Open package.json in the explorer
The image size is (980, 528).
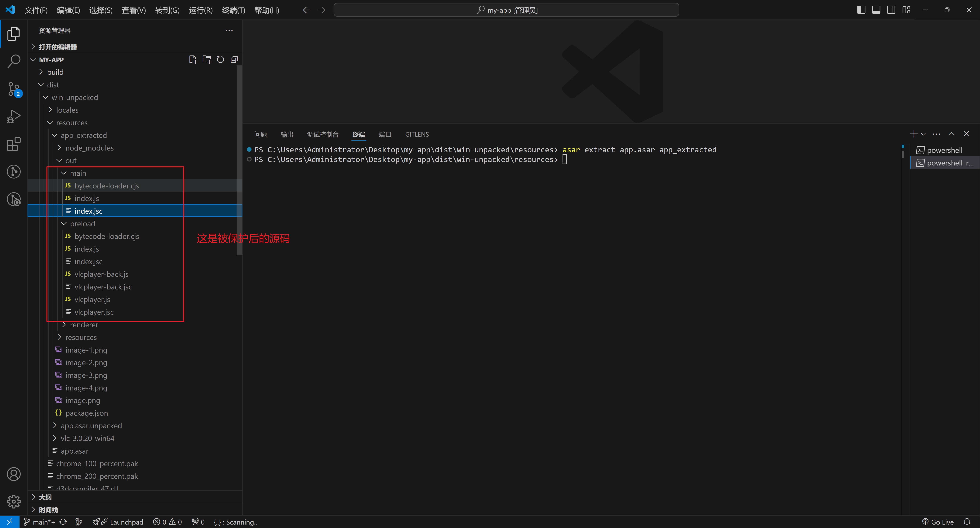click(135, 413)
